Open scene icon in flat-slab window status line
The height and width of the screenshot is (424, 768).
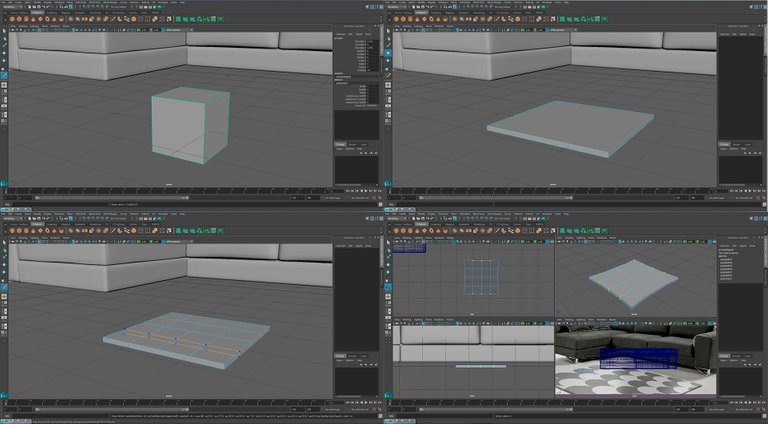pyautogui.click(x=418, y=7)
